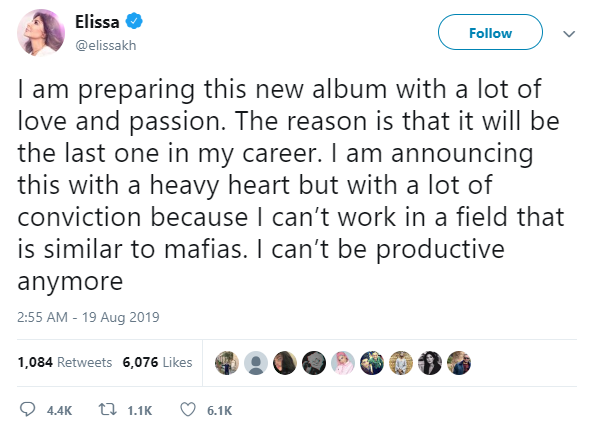Click the 2:55 AM - 19 Aug 2019 timestamp

pos(89,317)
